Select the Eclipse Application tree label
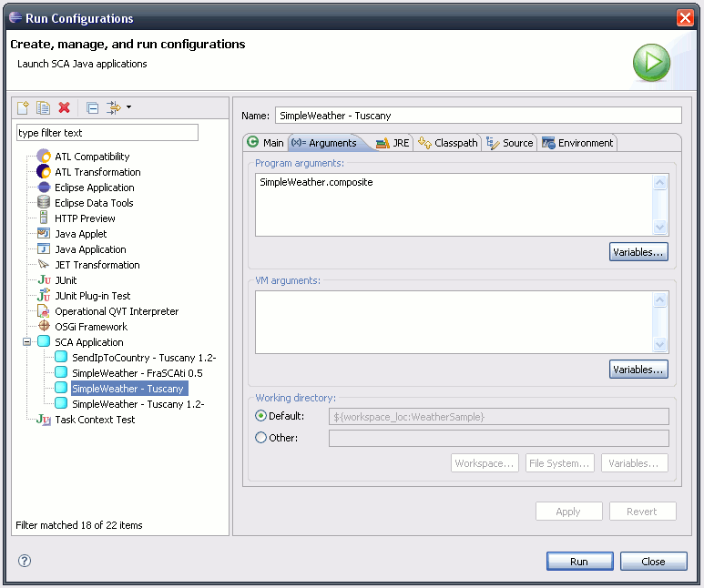 pos(95,188)
